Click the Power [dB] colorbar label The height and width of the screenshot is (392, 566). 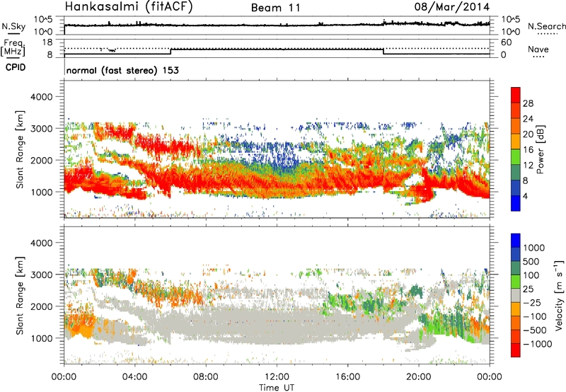(x=541, y=149)
